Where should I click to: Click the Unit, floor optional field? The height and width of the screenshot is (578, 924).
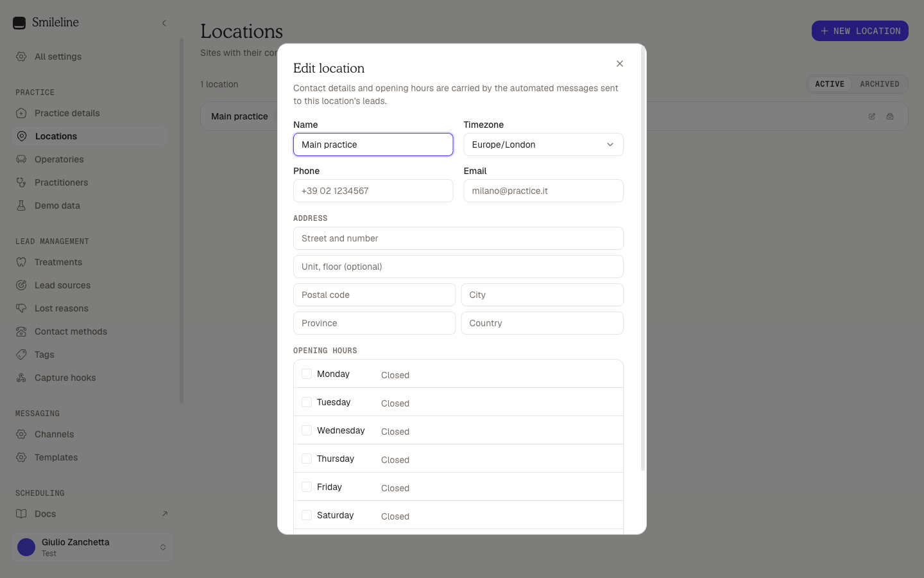[458, 267]
